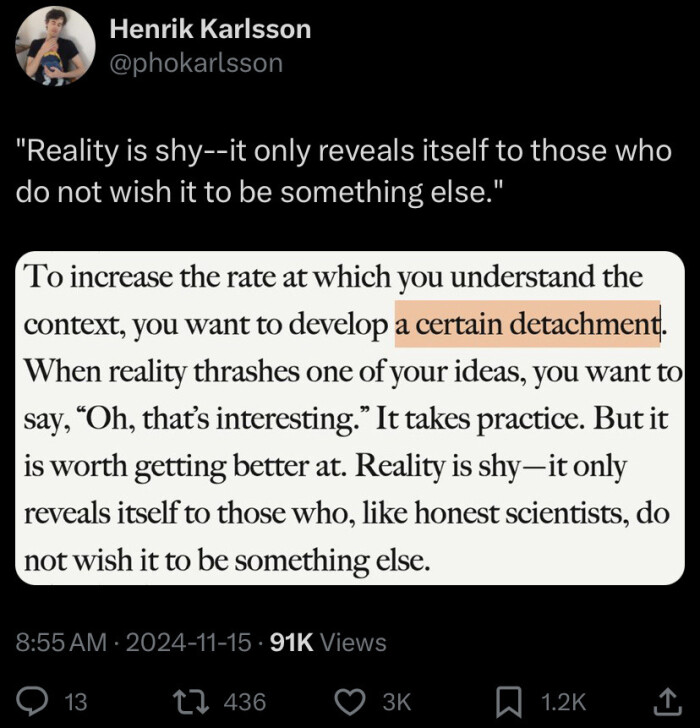Click the reply count 13
Screen dimensions: 700x728
coord(76,702)
